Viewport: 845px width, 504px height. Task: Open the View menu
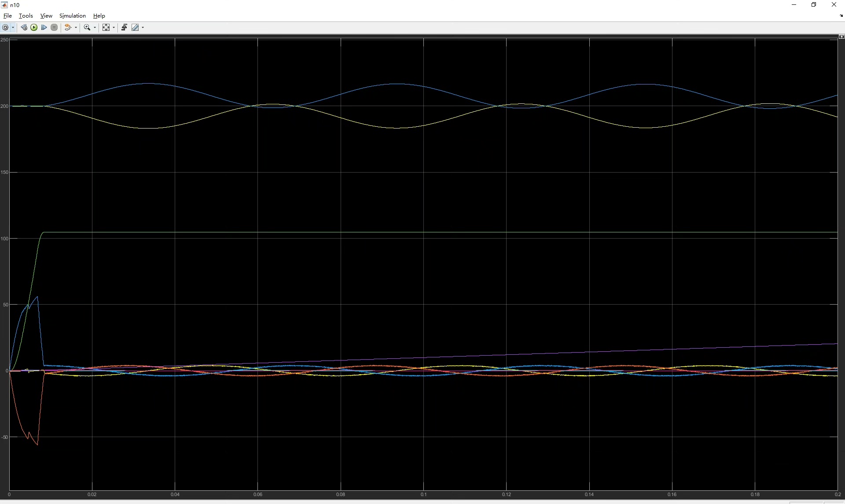click(x=46, y=15)
